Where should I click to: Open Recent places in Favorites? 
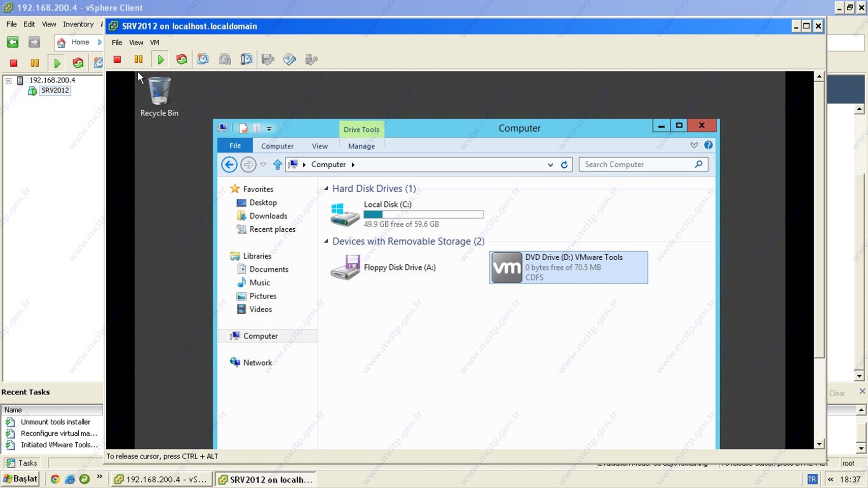(272, 229)
